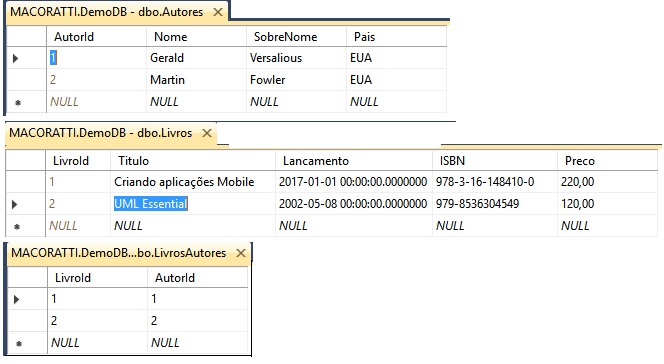Viewport: 664px width, 364px height.
Task: Select Pais cell EUA in Gerald row
Action: click(396, 58)
